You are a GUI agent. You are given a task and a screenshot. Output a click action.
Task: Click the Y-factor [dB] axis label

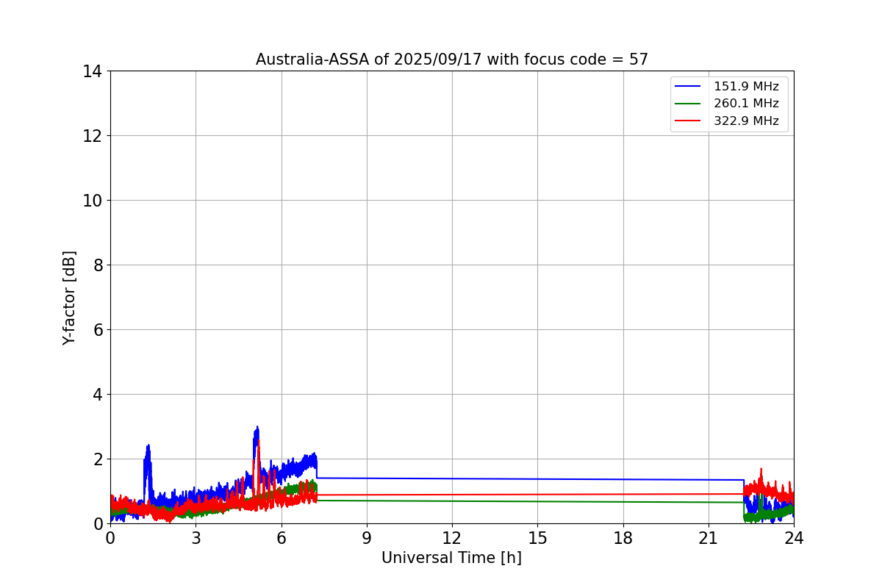(69, 298)
